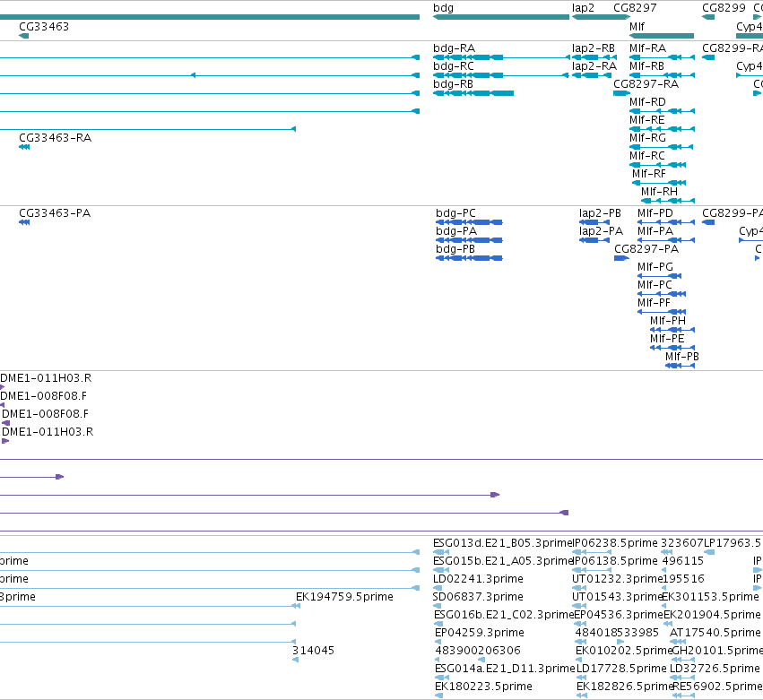This screenshot has height=700, width=763.
Task: Open the bdg-PA protein glyph
Action: click(469, 240)
